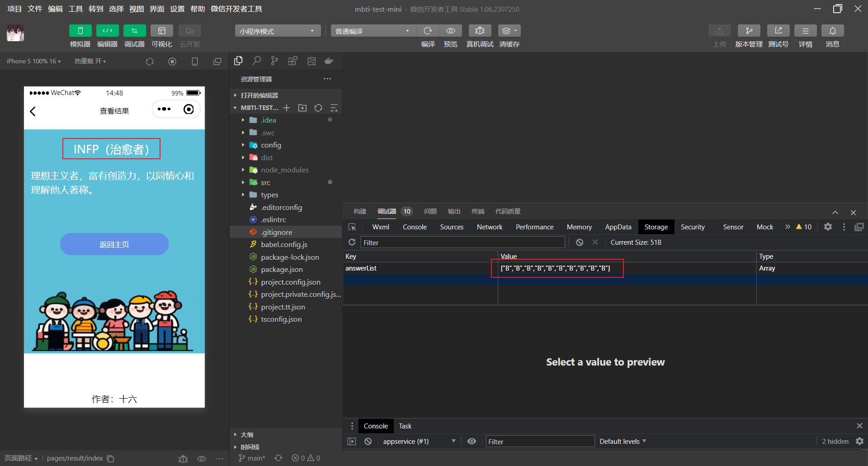This screenshot has width=868, height=466.
Task: Open the search panel in sidebar
Action: tap(256, 61)
